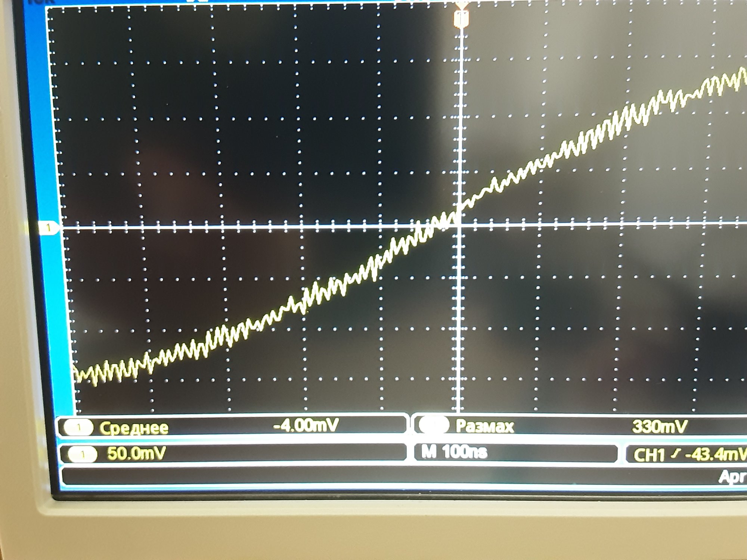Click channel 1 badge beside Среднее

tap(78, 428)
